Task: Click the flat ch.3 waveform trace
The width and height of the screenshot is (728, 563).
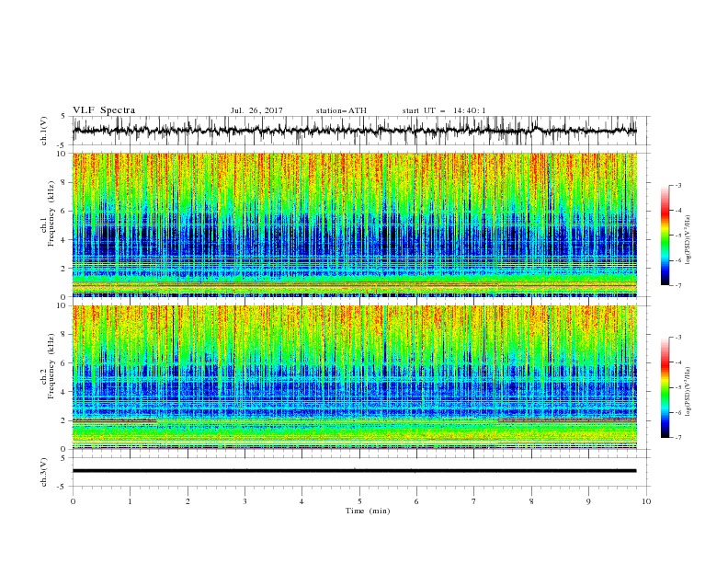Action: (x=354, y=471)
